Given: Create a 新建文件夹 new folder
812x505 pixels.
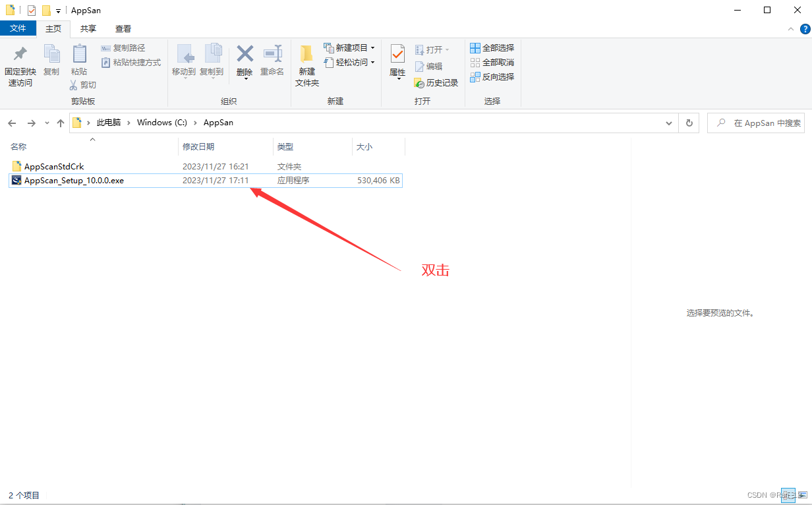Looking at the screenshot, I should tap(307, 66).
